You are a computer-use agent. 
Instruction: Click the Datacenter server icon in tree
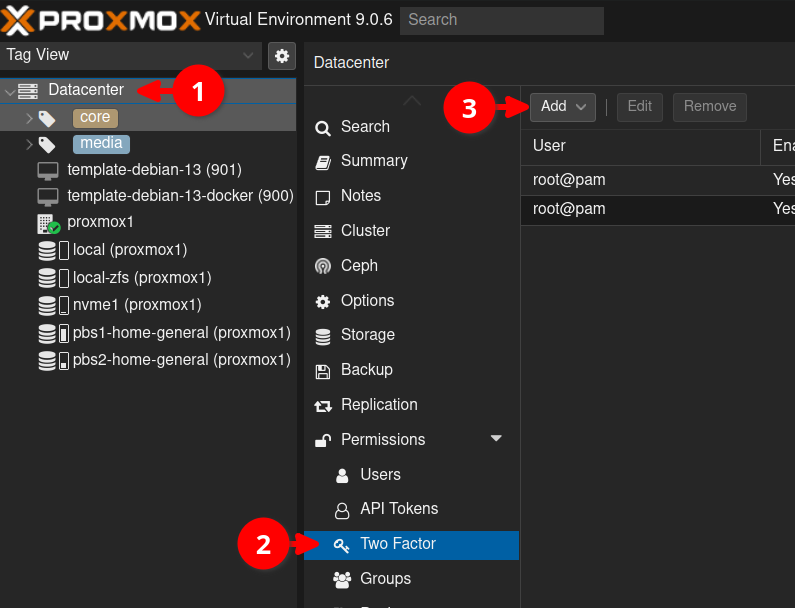28,91
